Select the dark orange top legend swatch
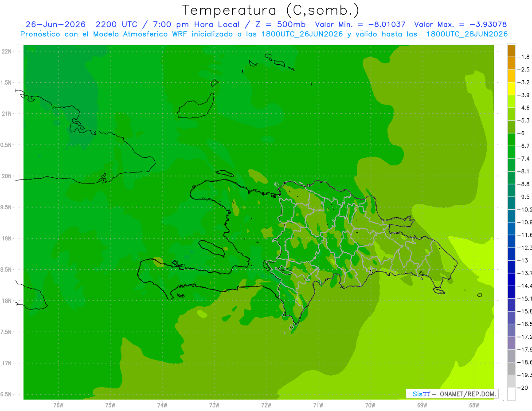The height and width of the screenshot is (411, 532). tap(511, 51)
